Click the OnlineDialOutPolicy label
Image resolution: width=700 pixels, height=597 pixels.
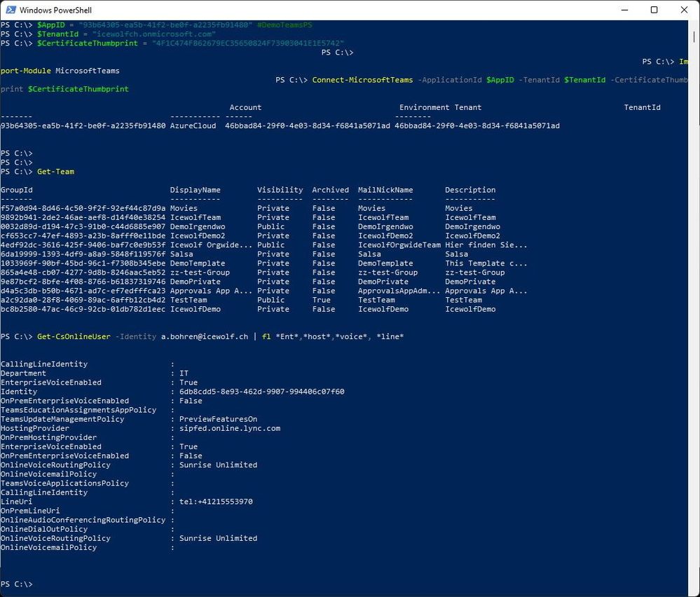44,529
